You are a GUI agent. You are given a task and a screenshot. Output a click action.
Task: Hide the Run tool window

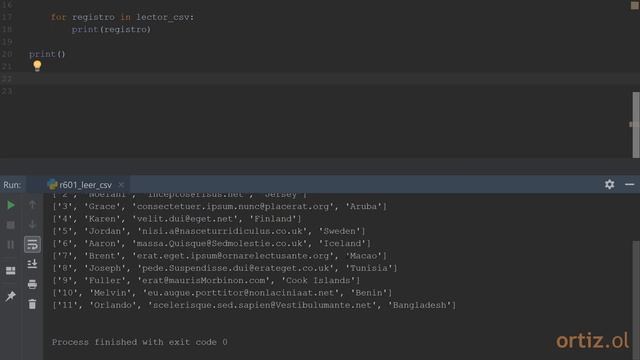[629, 184]
